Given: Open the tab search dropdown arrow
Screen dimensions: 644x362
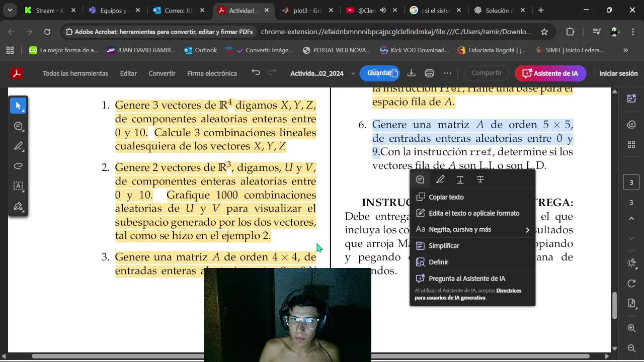Looking at the screenshot, I should [x=10, y=10].
